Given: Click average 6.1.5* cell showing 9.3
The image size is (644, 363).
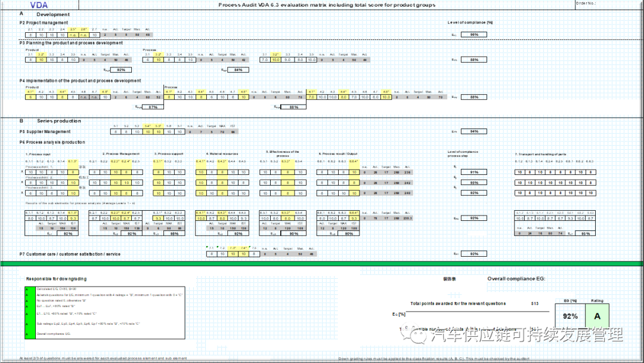Looking at the screenshot, I should (73, 219).
